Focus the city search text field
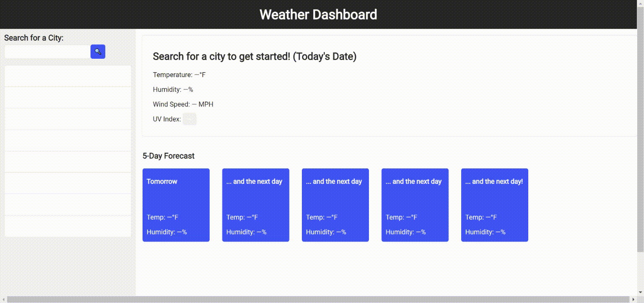The image size is (644, 303). 47,52
